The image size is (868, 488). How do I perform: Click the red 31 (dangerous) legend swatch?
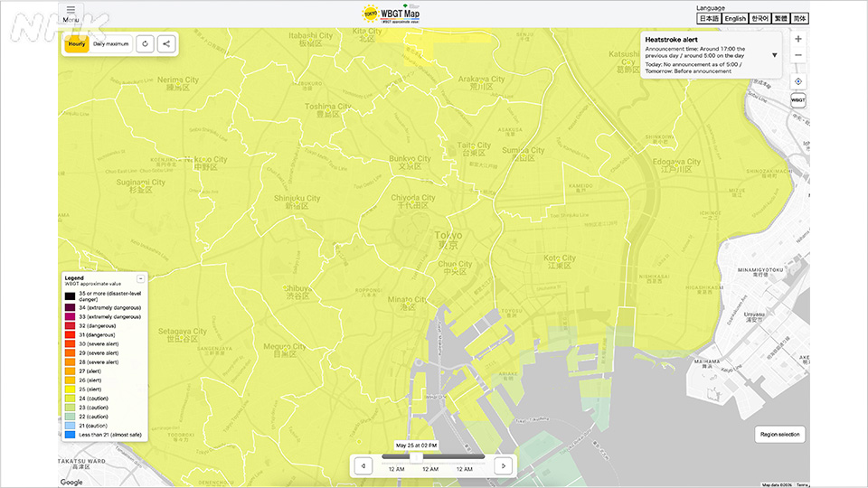coord(70,334)
